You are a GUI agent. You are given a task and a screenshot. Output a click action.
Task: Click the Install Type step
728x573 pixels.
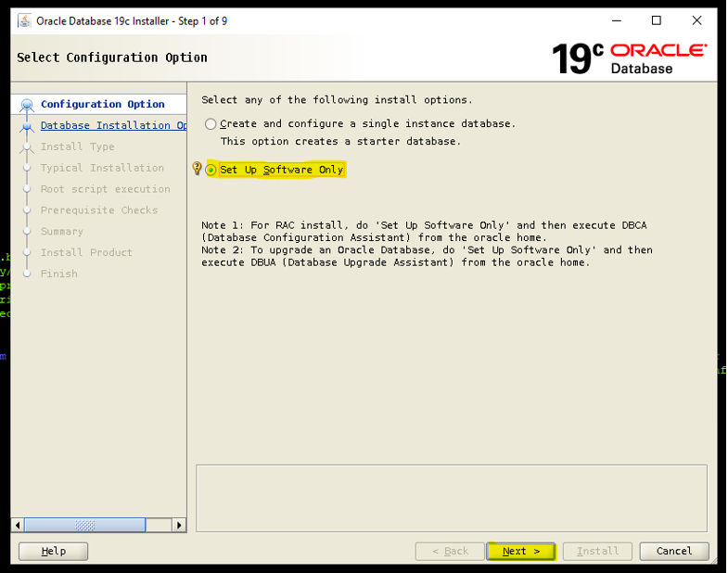pos(78,146)
